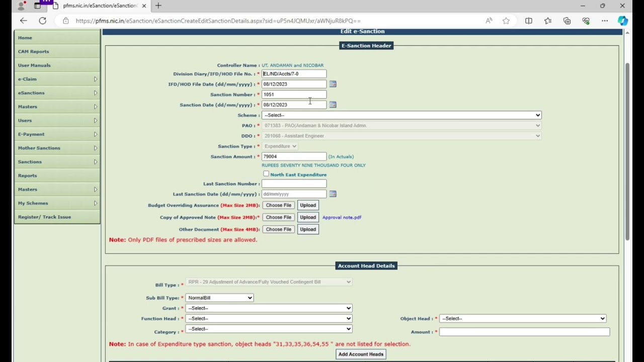Viewport: 644px width, 362px height.
Task: Click Add Account Heads button
Action: coord(361,354)
